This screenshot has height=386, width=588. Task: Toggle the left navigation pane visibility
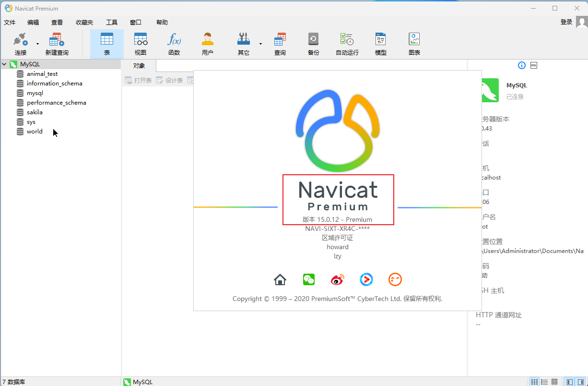point(570,382)
